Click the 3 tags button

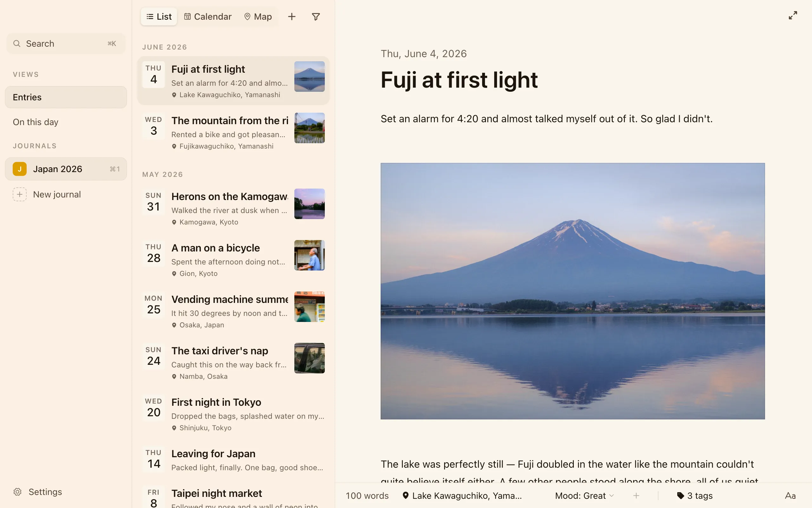[695, 496]
